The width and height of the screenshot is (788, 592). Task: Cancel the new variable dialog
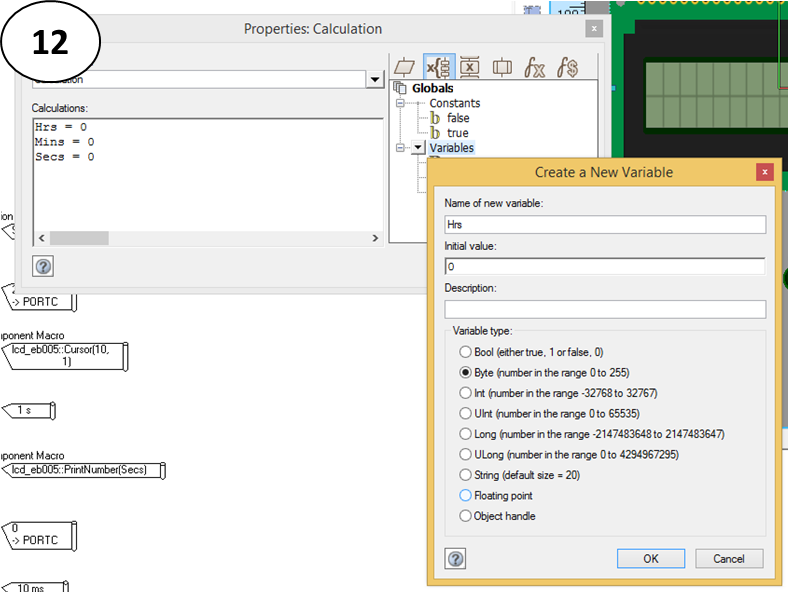(x=729, y=559)
